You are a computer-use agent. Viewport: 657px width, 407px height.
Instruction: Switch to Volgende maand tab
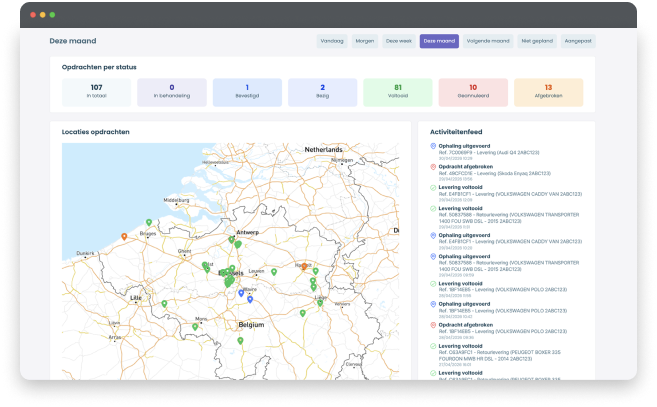tap(488, 41)
